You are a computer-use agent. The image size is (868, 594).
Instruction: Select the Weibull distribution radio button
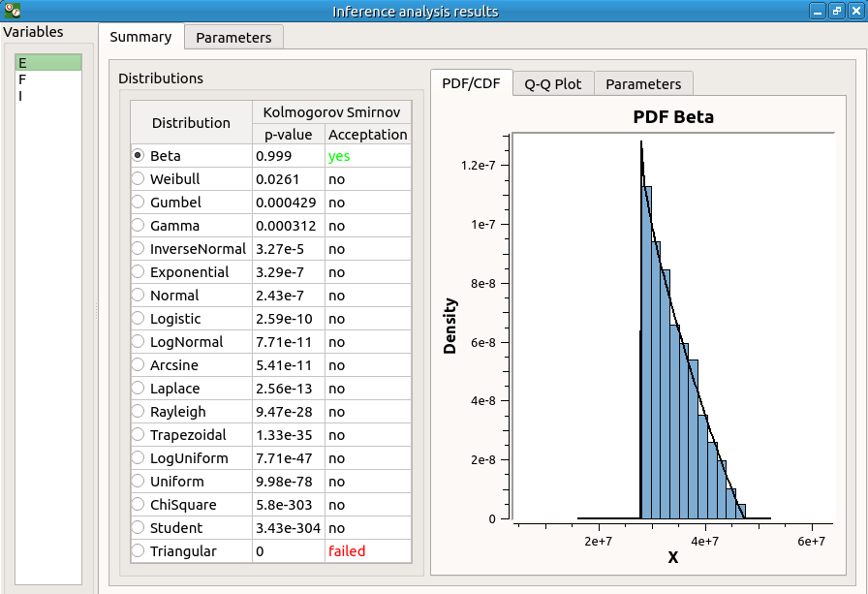tap(138, 179)
